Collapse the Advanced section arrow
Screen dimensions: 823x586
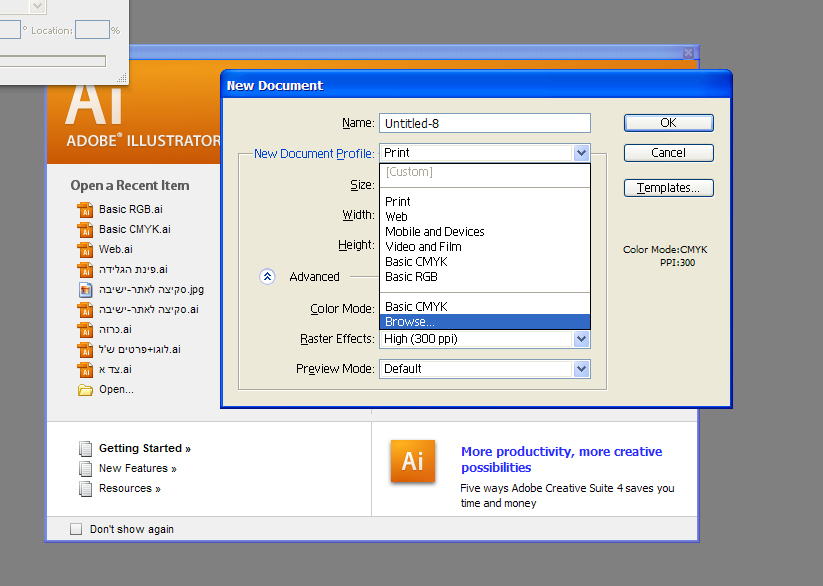pyautogui.click(x=267, y=277)
